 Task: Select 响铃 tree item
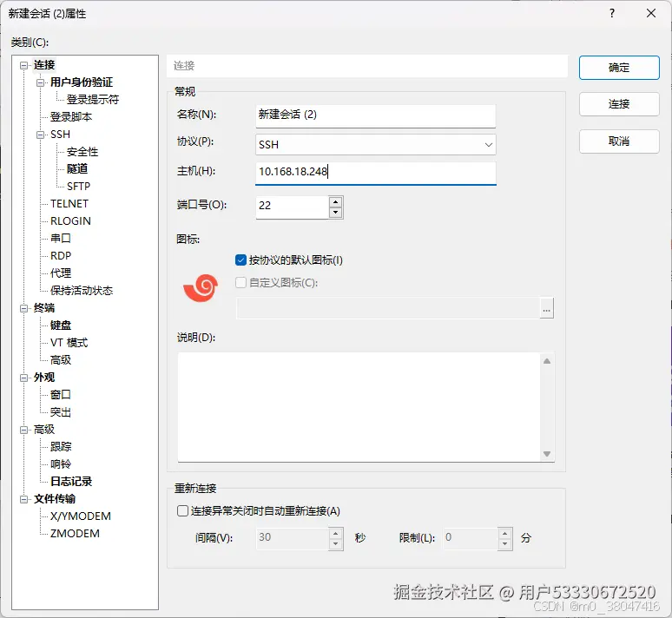[61, 464]
